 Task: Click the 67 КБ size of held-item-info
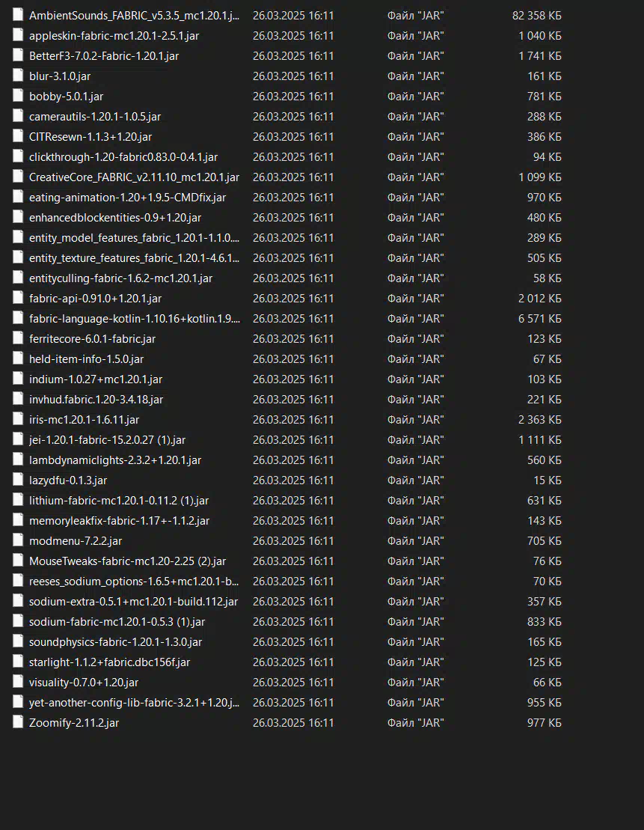pos(548,359)
